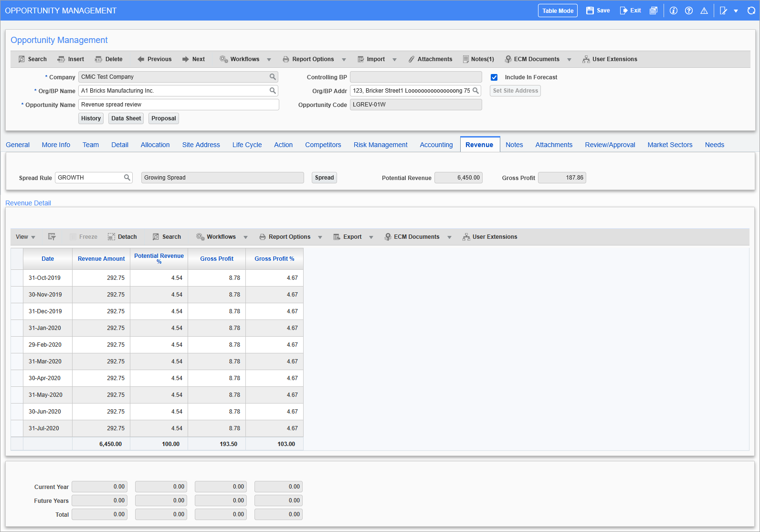This screenshot has height=532, width=760.
Task: Click the Date column header
Action: 48,259
